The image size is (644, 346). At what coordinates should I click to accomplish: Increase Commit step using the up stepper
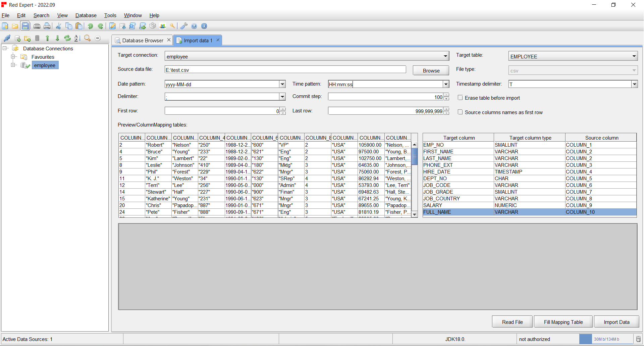pyautogui.click(x=446, y=95)
